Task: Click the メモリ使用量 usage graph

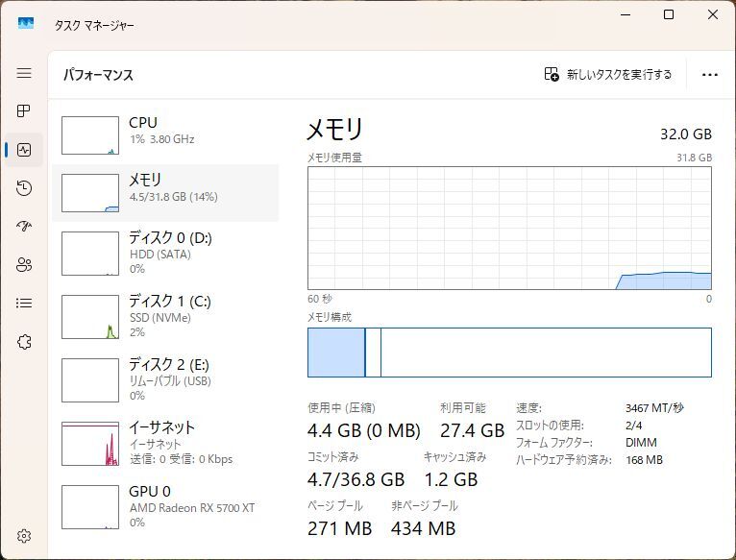Action: tap(509, 228)
